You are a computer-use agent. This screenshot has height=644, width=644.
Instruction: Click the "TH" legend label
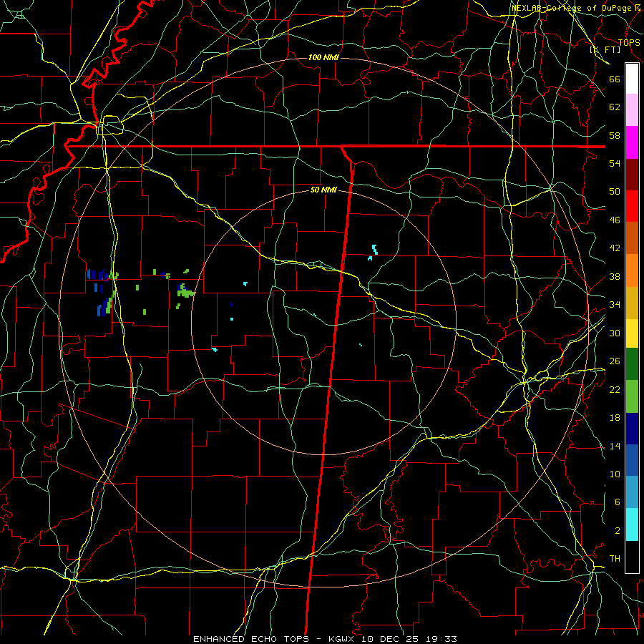615,559
